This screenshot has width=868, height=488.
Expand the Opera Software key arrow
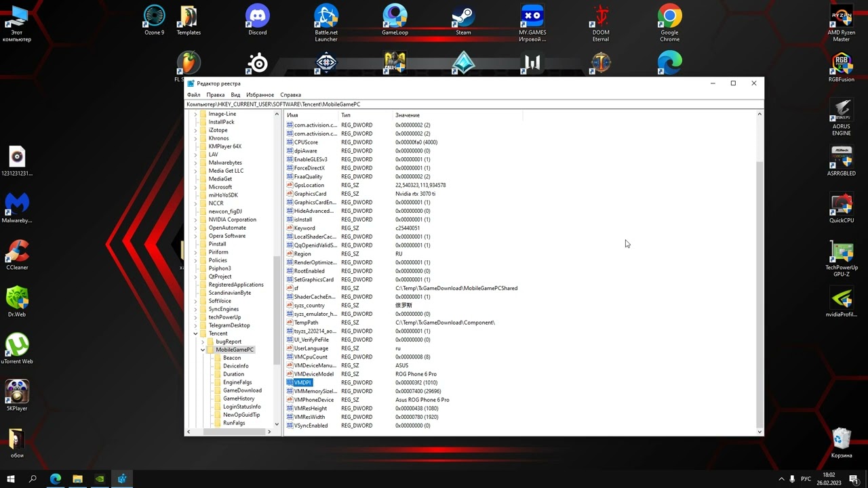(196, 236)
